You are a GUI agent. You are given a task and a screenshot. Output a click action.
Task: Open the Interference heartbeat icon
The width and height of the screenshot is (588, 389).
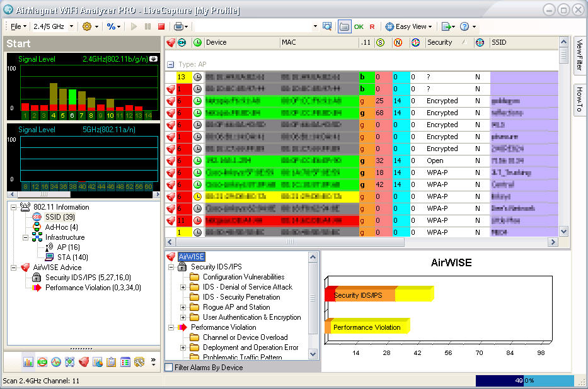tap(56, 362)
